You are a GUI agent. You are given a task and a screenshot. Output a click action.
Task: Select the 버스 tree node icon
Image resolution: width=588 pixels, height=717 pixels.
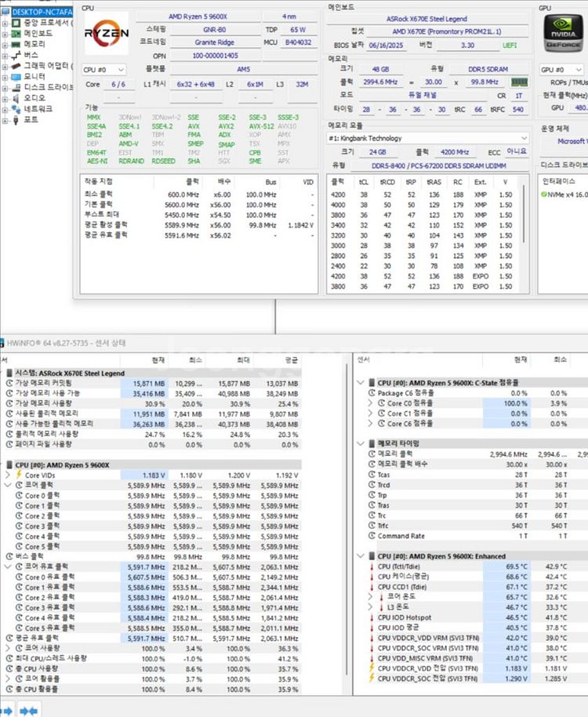click(x=16, y=56)
